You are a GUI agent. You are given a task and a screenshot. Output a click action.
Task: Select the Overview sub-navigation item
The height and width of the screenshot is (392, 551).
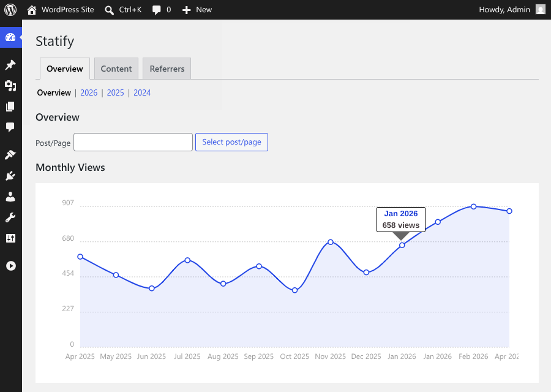[54, 93]
